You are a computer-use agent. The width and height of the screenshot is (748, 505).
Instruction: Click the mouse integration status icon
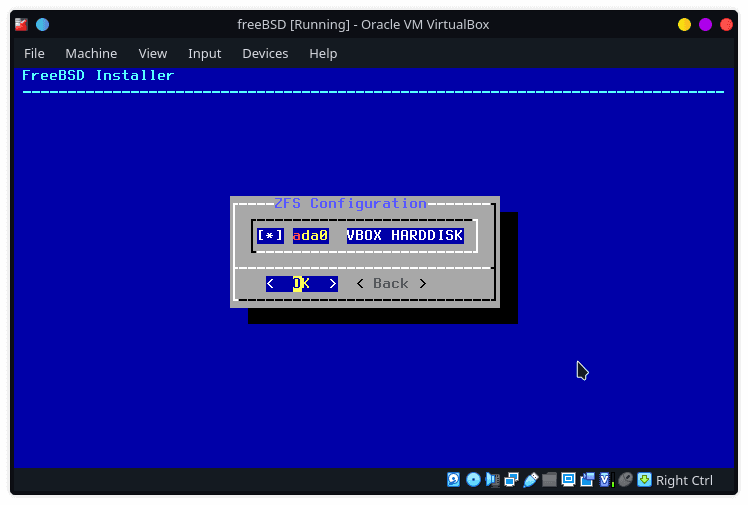(x=625, y=480)
